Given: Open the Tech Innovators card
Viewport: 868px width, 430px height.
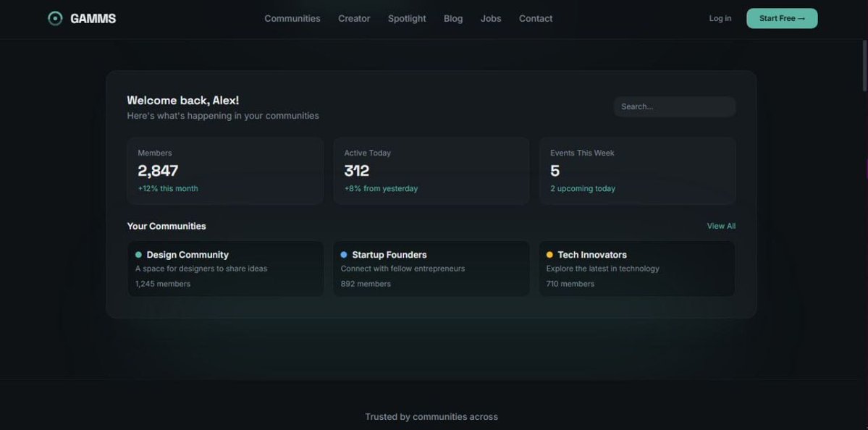Looking at the screenshot, I should [x=636, y=269].
